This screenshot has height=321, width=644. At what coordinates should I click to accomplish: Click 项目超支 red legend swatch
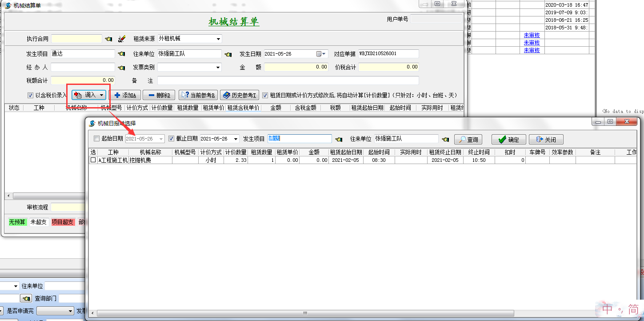pyautogui.click(x=63, y=222)
